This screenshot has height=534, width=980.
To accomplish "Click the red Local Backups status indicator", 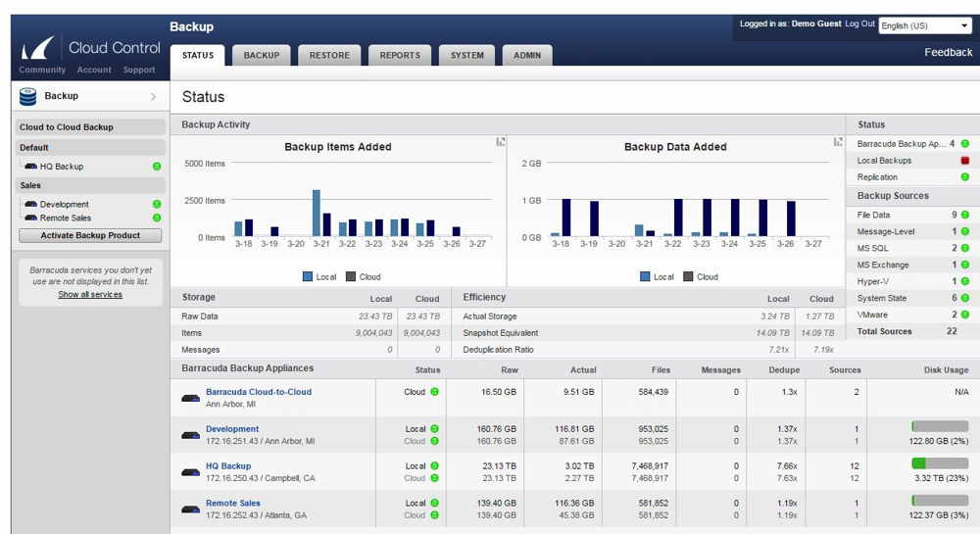I will [965, 161].
